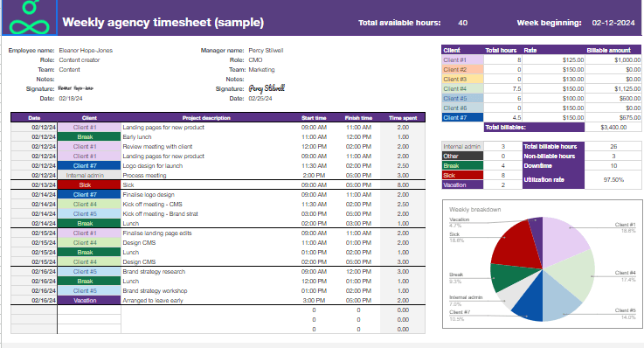Open Client #1 cell for 'Review meeting with client'
The height and width of the screenshot is (348, 644).
(89, 146)
